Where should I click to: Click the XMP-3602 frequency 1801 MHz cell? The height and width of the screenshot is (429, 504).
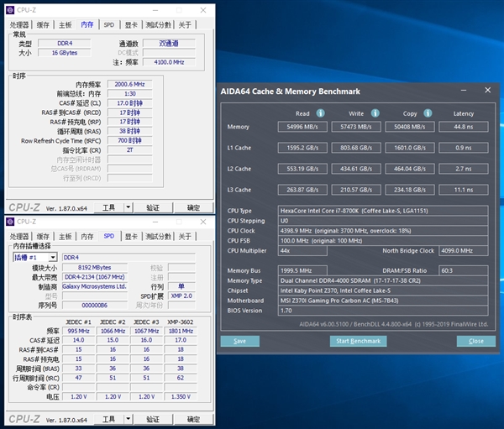click(x=181, y=331)
